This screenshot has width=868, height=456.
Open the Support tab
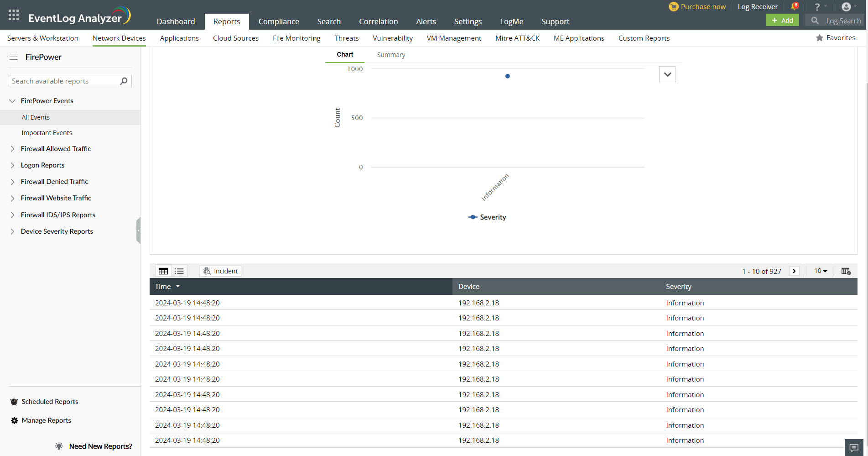[x=555, y=21]
